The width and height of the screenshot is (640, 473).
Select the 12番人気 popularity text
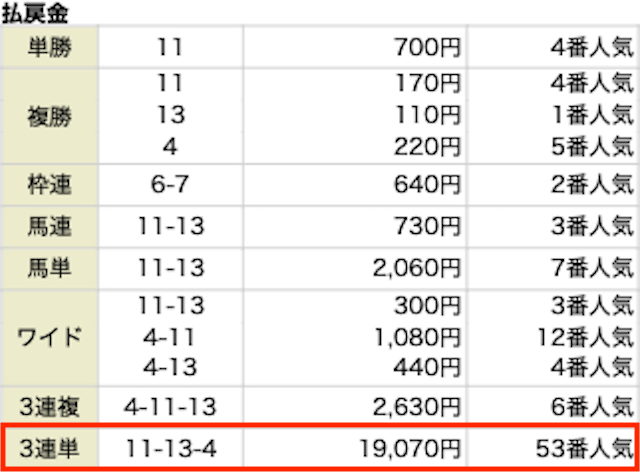[x=585, y=338]
